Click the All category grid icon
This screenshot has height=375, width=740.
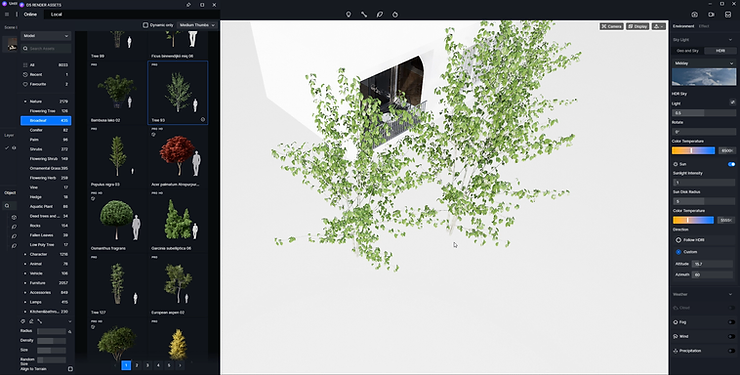(x=25, y=65)
